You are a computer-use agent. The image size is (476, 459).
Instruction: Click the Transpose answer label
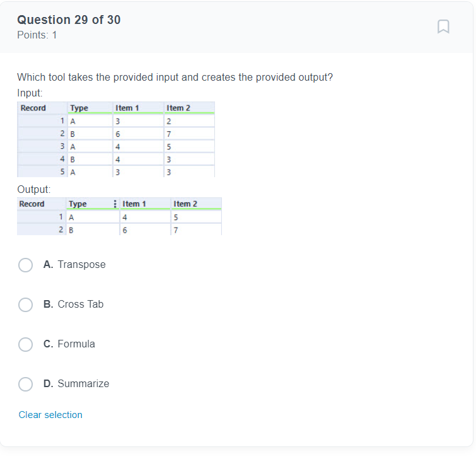82,264
